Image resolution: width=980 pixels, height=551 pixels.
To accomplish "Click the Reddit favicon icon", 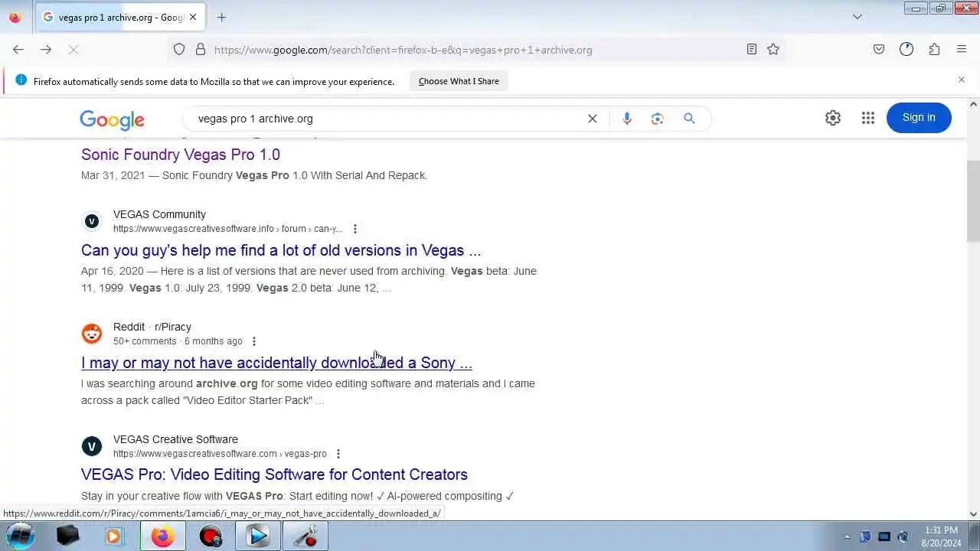I will [92, 334].
